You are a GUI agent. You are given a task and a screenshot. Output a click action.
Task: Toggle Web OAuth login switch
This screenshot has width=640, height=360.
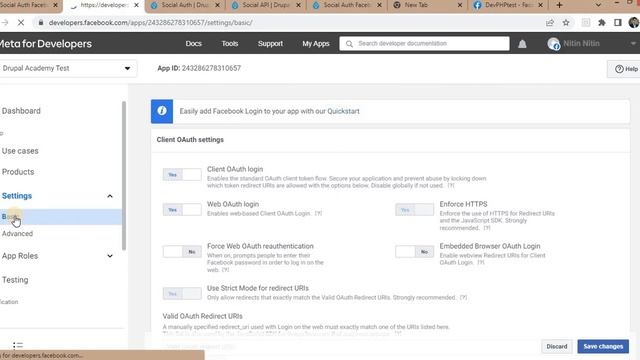pos(182,210)
